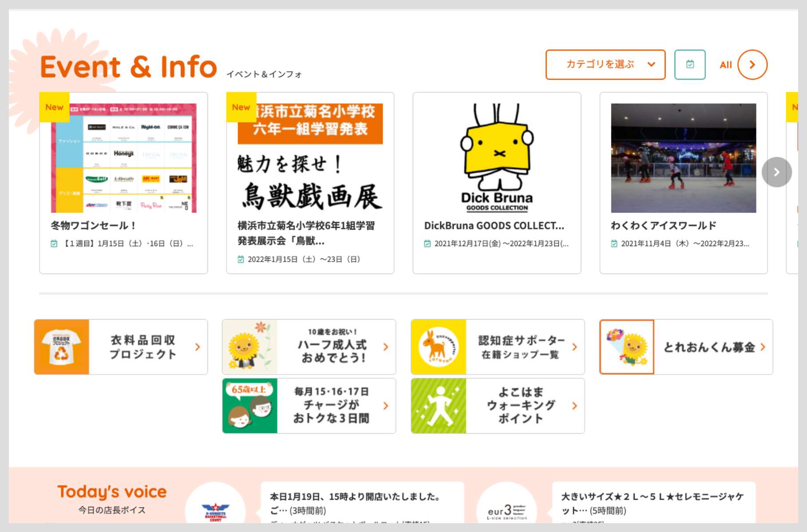The image size is (807, 532).
Task: Open DickBruna GOODS COLLECTION event title
Action: 494,226
